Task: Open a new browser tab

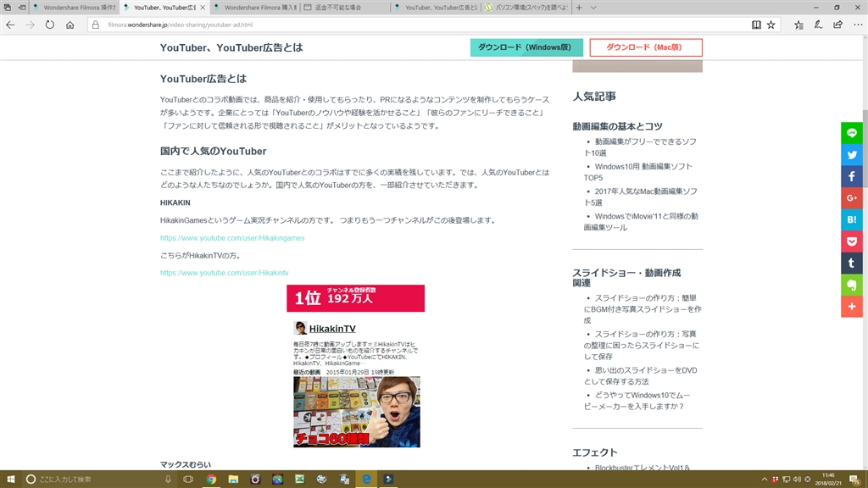Action: 579,8
